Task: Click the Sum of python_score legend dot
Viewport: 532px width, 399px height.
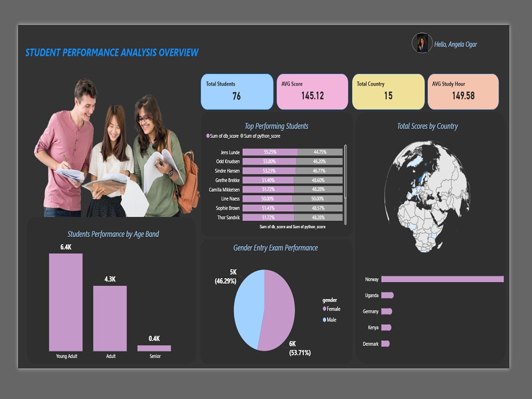Action: pos(242,136)
